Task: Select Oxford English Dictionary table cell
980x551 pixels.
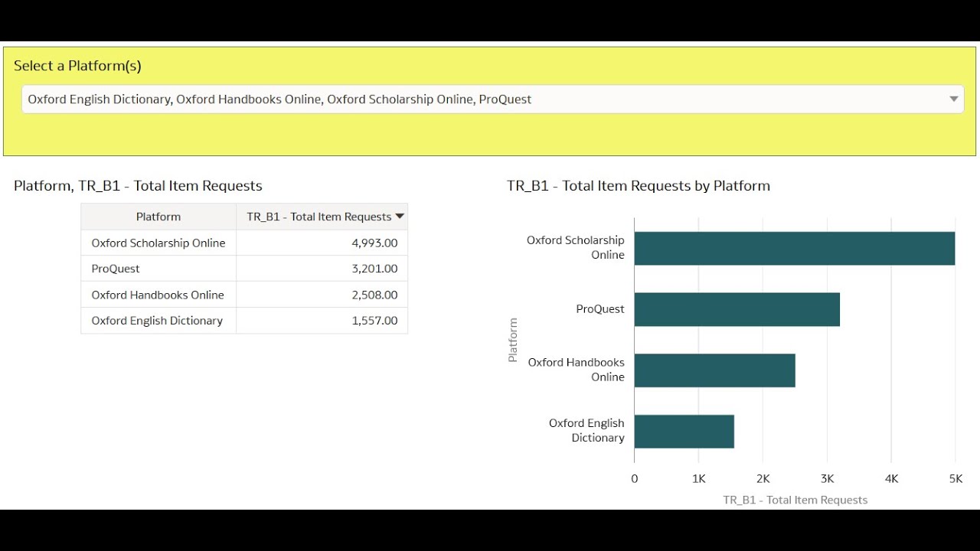Action: tap(158, 321)
